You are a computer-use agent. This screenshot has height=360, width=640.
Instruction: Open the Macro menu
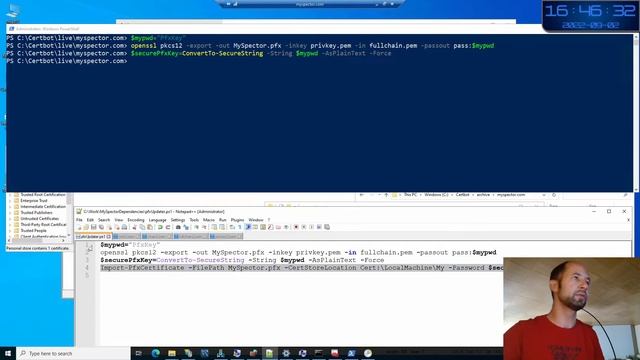[x=209, y=220]
